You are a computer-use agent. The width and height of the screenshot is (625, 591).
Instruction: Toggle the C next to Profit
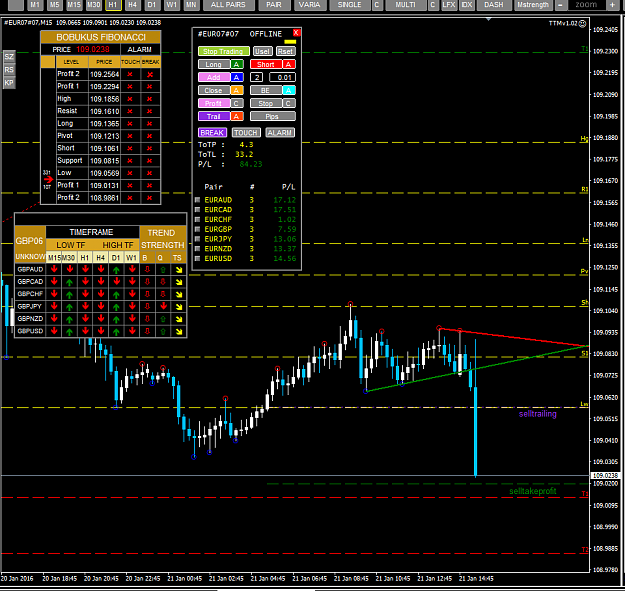pos(237,104)
